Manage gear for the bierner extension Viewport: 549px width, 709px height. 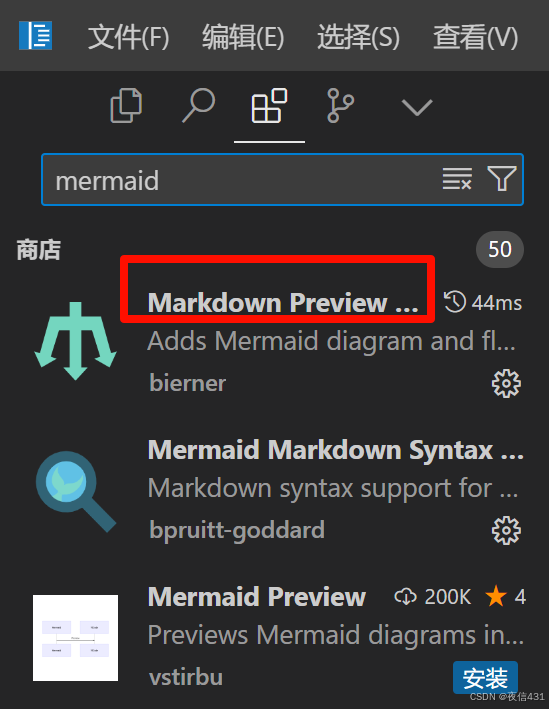506,383
